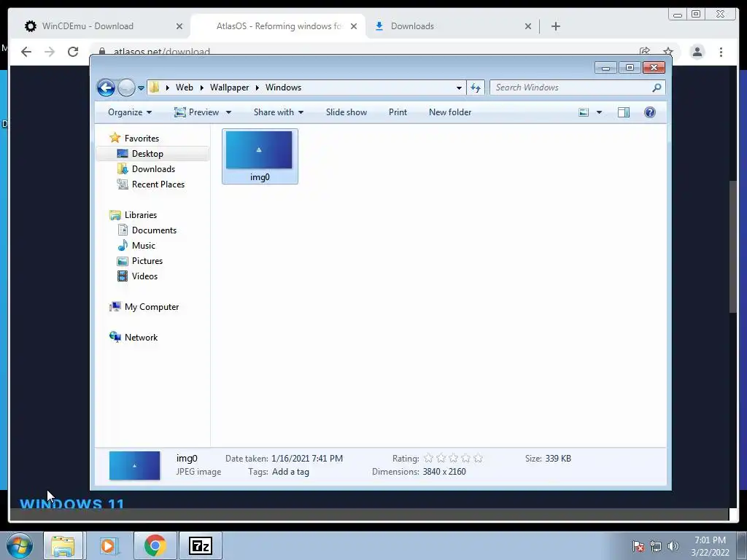Expand the view options dropdown arrow

click(x=599, y=112)
